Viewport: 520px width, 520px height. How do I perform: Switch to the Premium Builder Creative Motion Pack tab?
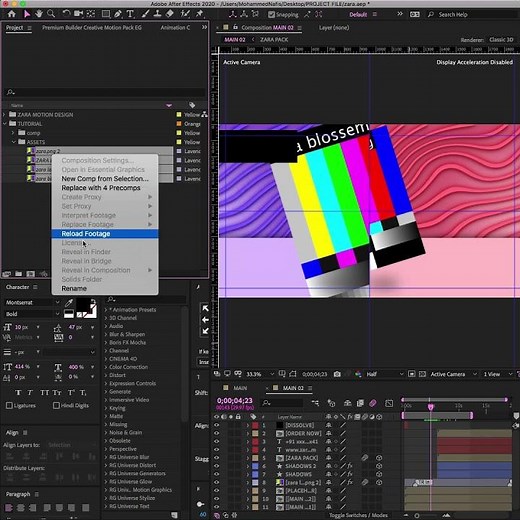92,28
